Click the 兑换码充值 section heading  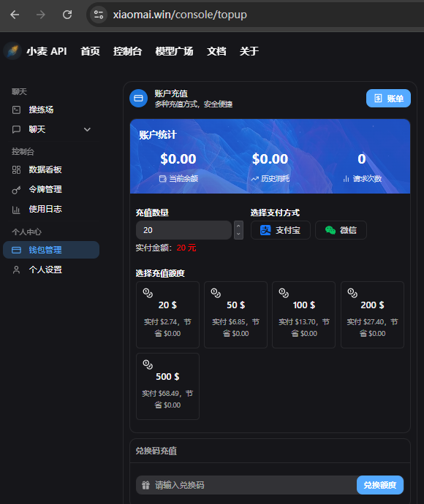click(x=156, y=451)
